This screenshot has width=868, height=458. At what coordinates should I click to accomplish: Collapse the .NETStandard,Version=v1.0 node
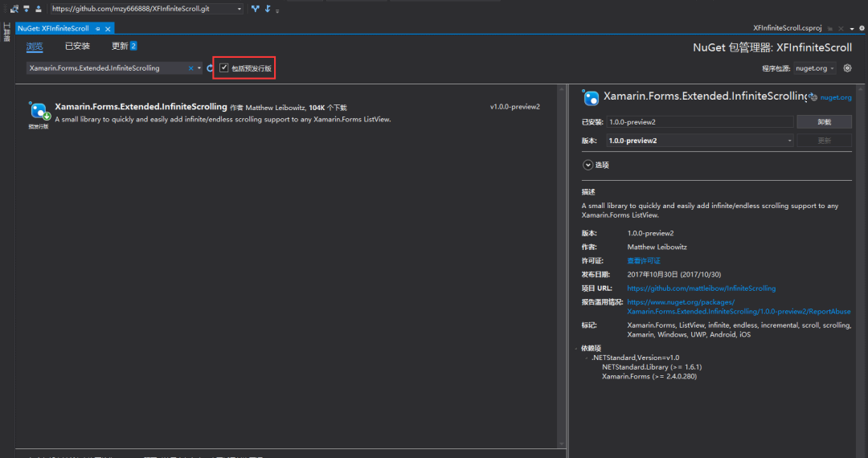[586, 358]
